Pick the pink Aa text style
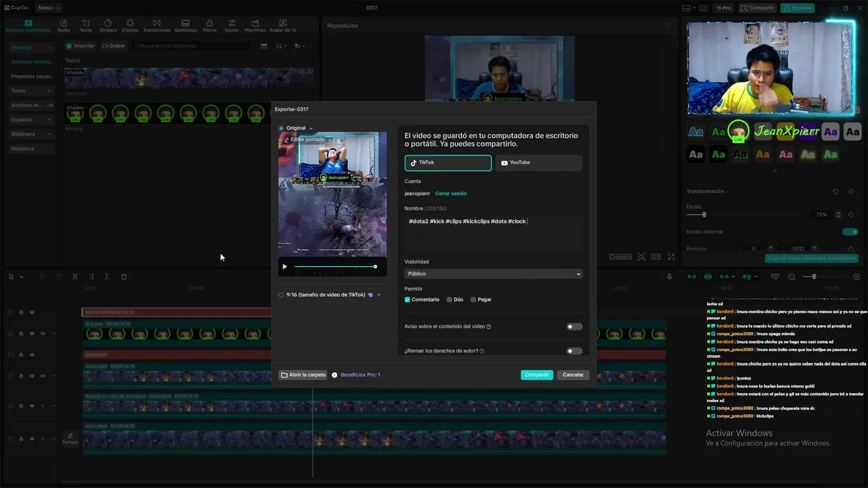 (x=786, y=155)
